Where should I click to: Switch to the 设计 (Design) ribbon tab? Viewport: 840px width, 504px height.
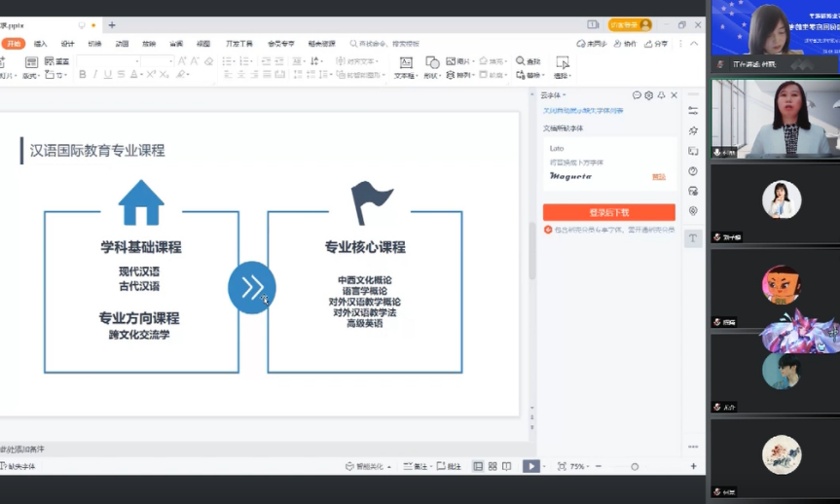click(x=67, y=44)
